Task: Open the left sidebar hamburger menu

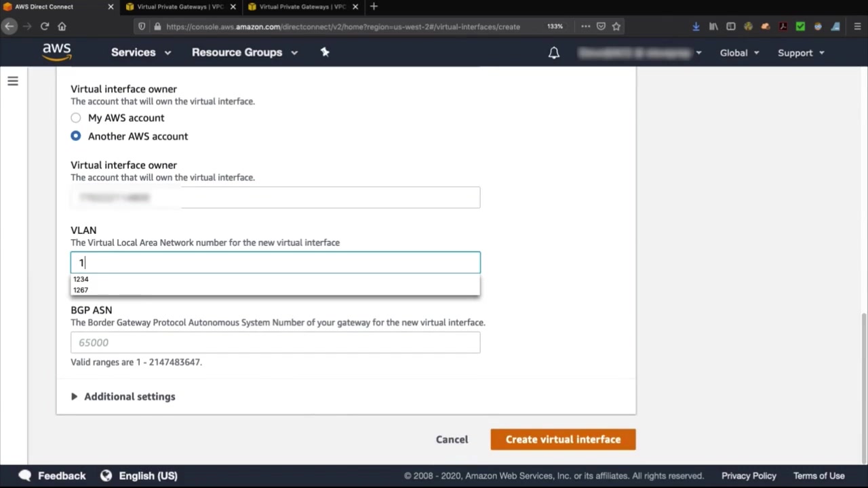Action: coord(13,81)
